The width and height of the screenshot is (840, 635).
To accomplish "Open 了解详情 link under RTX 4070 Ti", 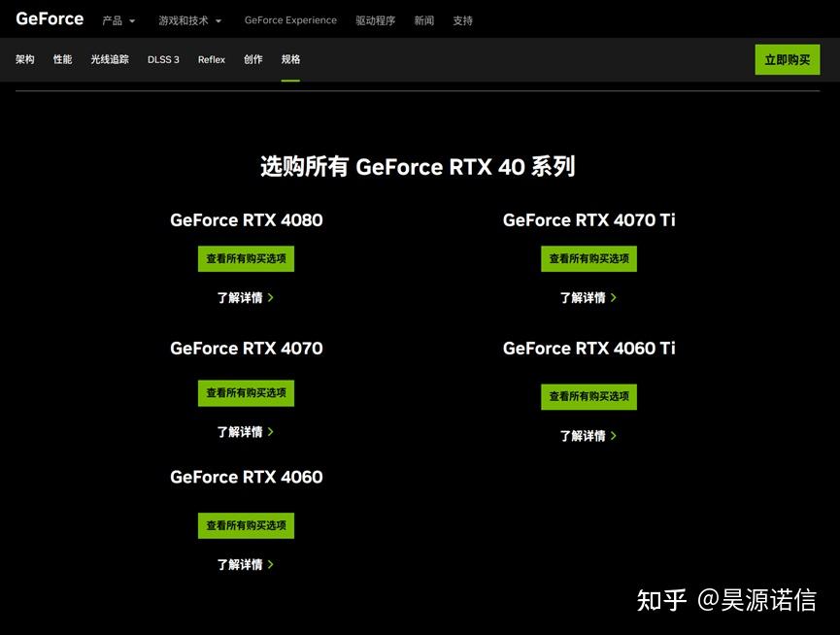I will (588, 298).
